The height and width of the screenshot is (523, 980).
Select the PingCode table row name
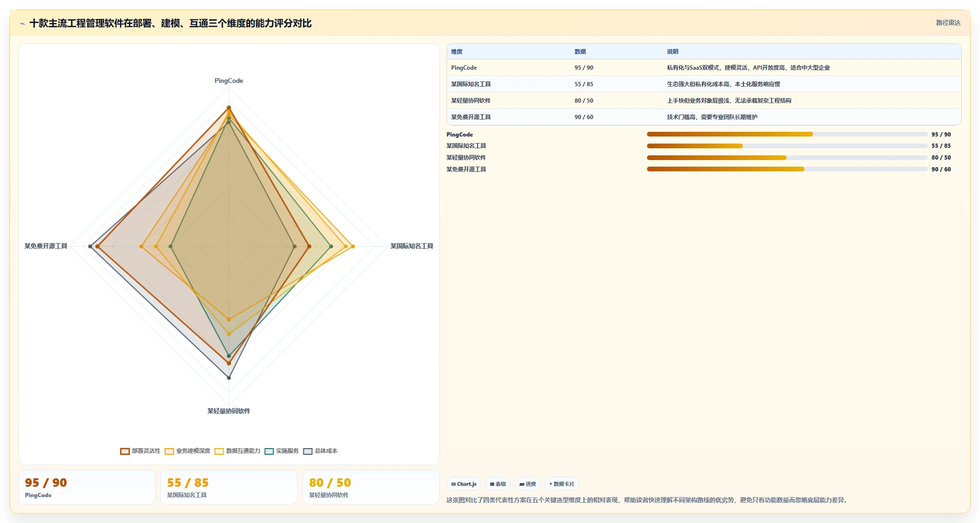coord(464,68)
